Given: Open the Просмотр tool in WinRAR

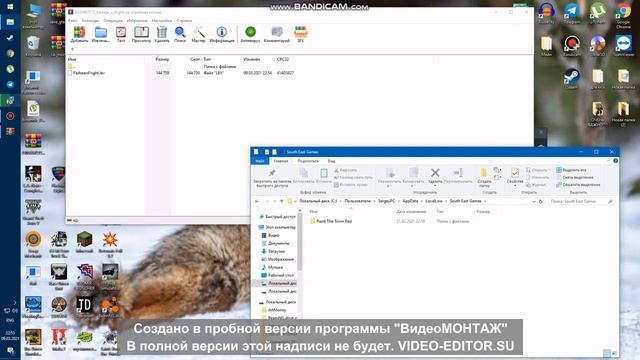Looking at the screenshot, I should click(141, 34).
